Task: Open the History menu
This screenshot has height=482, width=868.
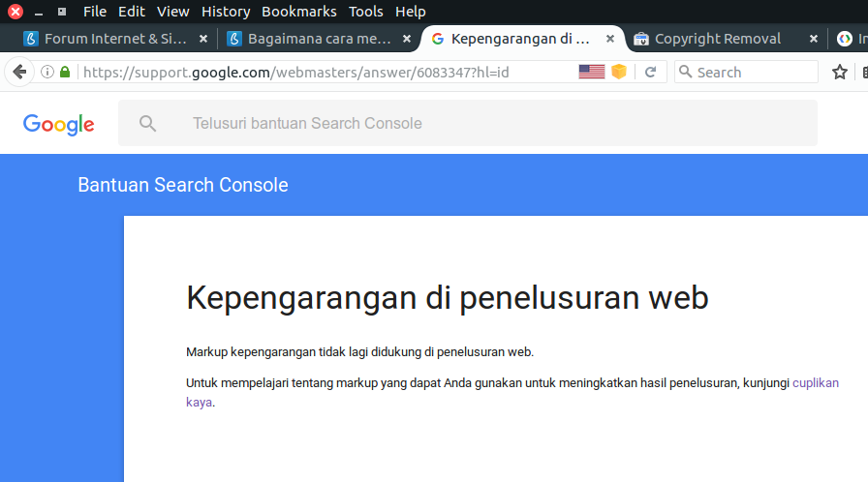Action: click(x=226, y=12)
